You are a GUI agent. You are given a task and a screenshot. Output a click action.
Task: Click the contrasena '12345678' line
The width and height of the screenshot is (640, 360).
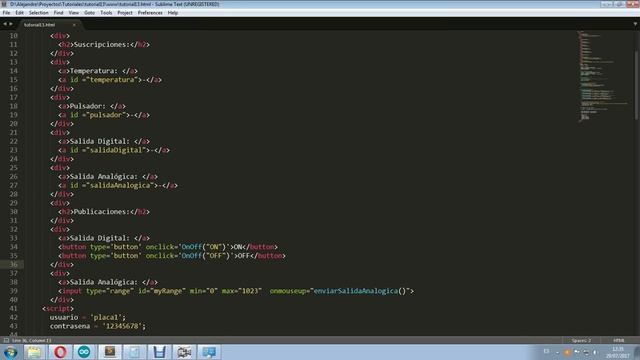pyautogui.click(x=98, y=326)
